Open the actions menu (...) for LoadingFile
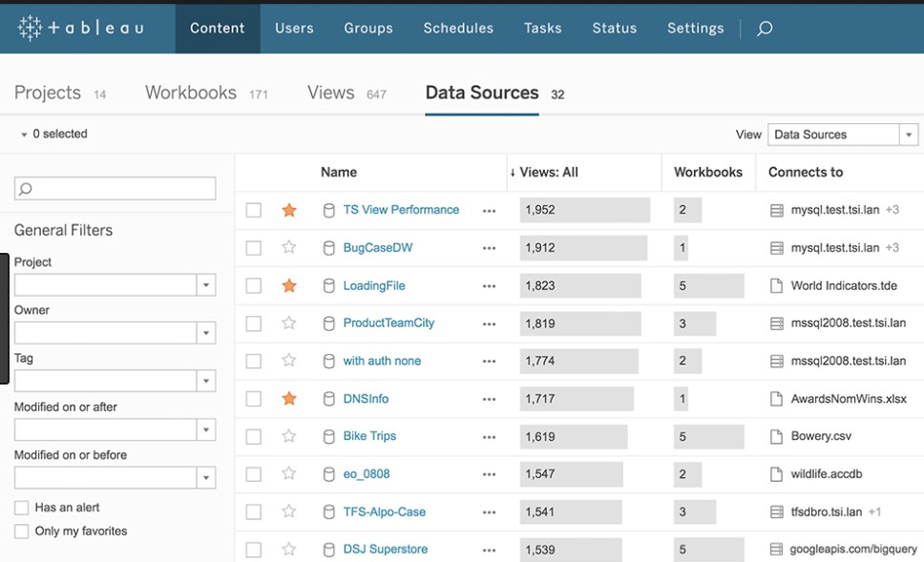Viewport: 924px width, 562px height. tap(489, 284)
